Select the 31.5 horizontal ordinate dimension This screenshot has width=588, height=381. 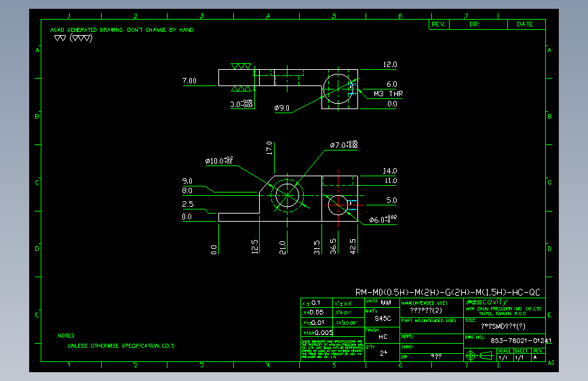point(317,247)
